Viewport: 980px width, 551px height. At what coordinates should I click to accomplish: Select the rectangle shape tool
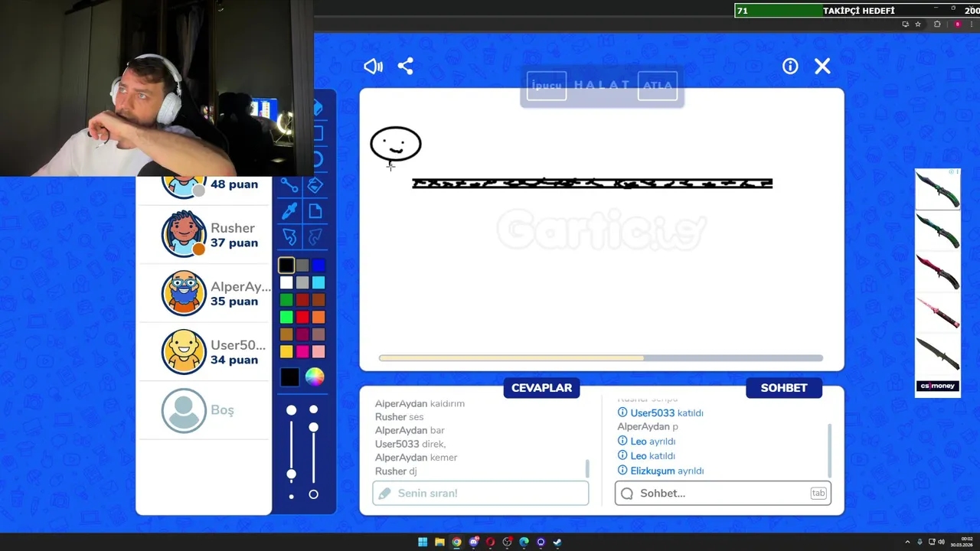tap(317, 133)
